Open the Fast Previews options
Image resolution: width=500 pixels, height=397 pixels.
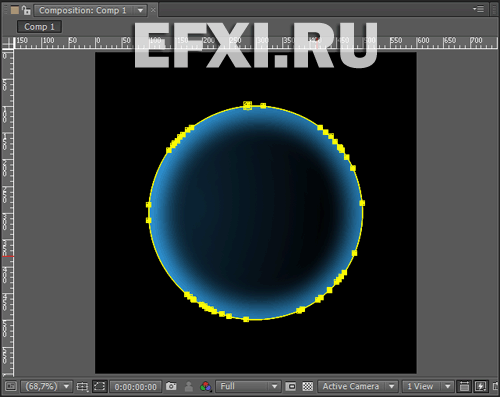(x=480, y=386)
